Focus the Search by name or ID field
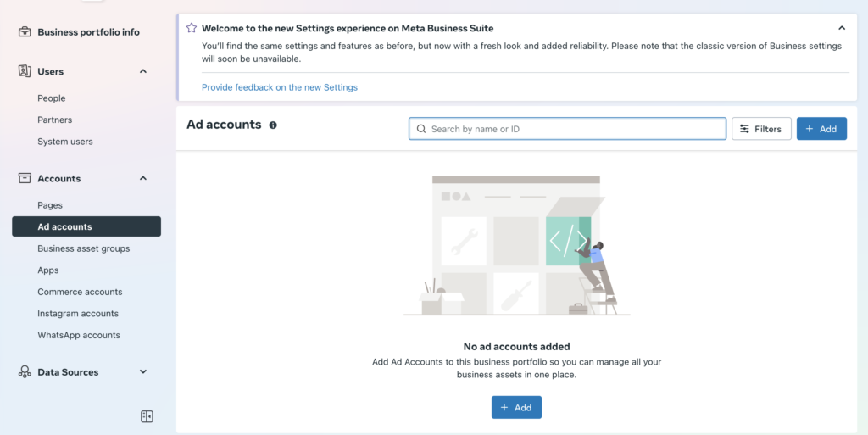Viewport: 868px width, 435px height. 567,129
